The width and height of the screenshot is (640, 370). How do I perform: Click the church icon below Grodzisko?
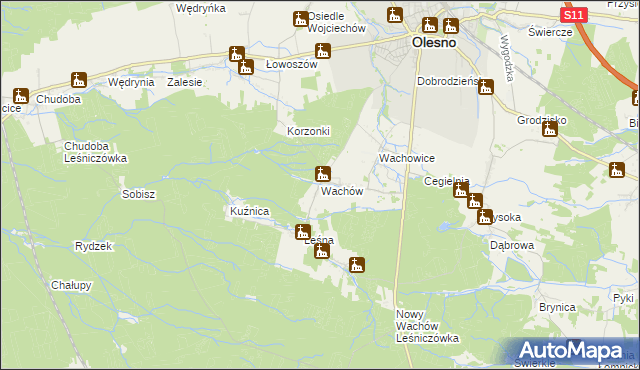coord(550,129)
